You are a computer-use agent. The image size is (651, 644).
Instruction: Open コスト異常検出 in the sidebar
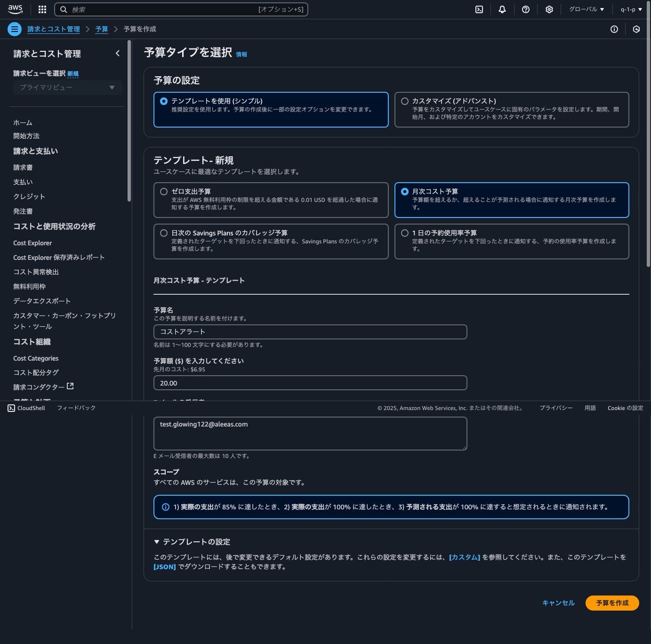click(36, 272)
